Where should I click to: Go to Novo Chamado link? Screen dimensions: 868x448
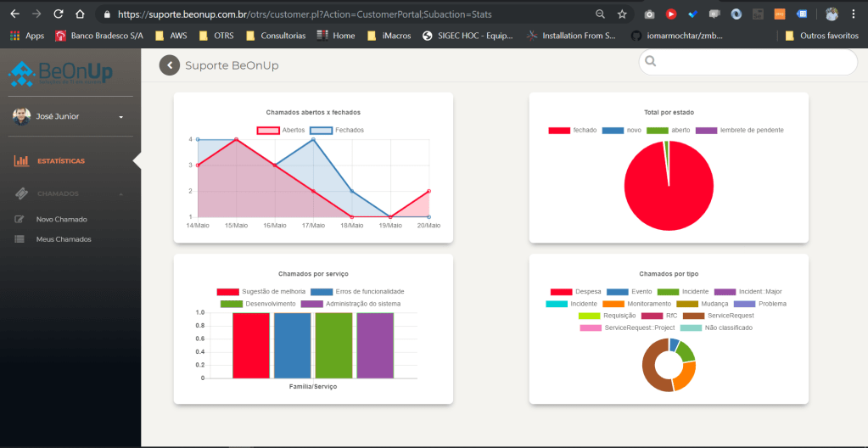pyautogui.click(x=61, y=219)
